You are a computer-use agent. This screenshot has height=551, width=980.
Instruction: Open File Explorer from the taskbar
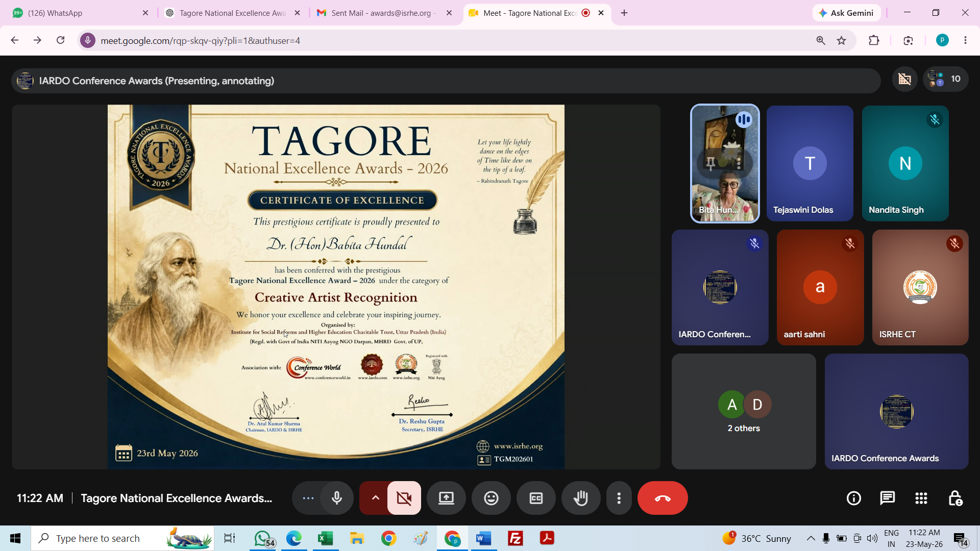tap(357, 538)
